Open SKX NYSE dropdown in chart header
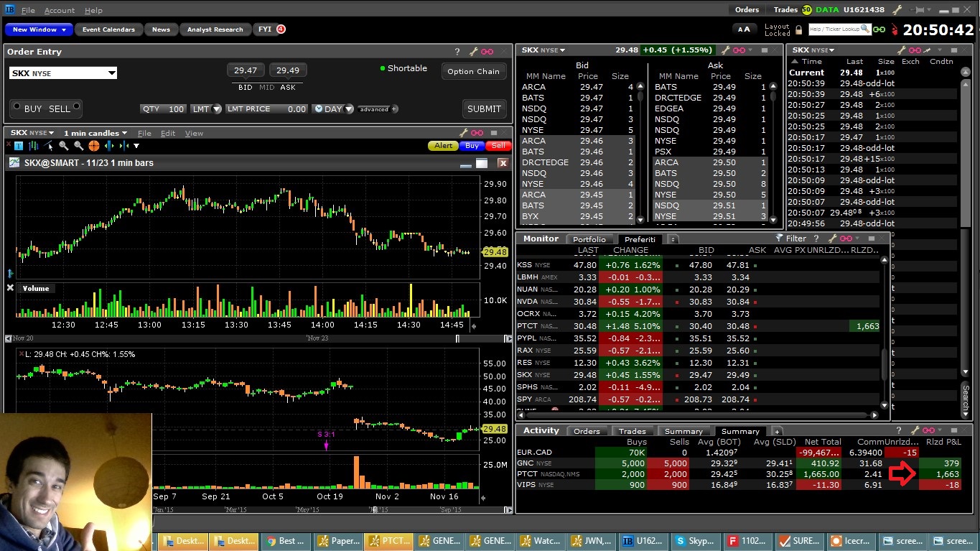 pyautogui.click(x=32, y=133)
